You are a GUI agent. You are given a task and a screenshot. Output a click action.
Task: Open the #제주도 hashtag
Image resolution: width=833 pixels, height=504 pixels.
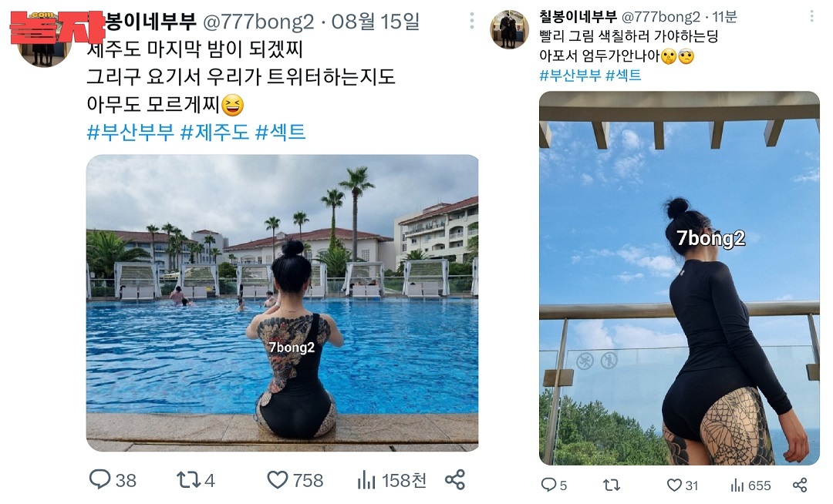pyautogui.click(x=214, y=132)
